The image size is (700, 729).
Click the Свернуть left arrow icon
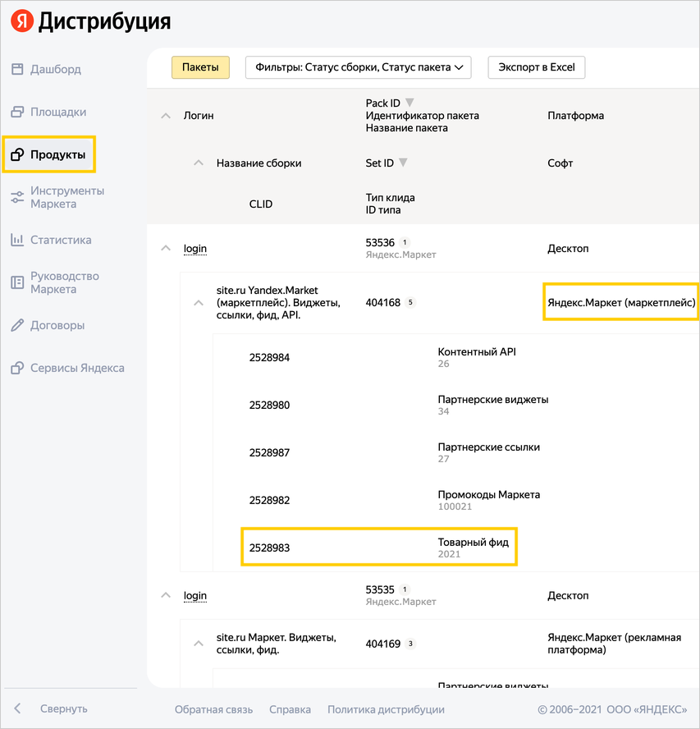coord(17,708)
